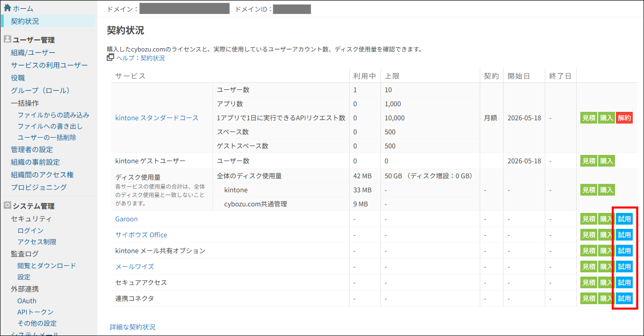This screenshot has height=336, width=644.
Task: Click the cybozu.com共通管理 row label
Action: coord(256,204)
